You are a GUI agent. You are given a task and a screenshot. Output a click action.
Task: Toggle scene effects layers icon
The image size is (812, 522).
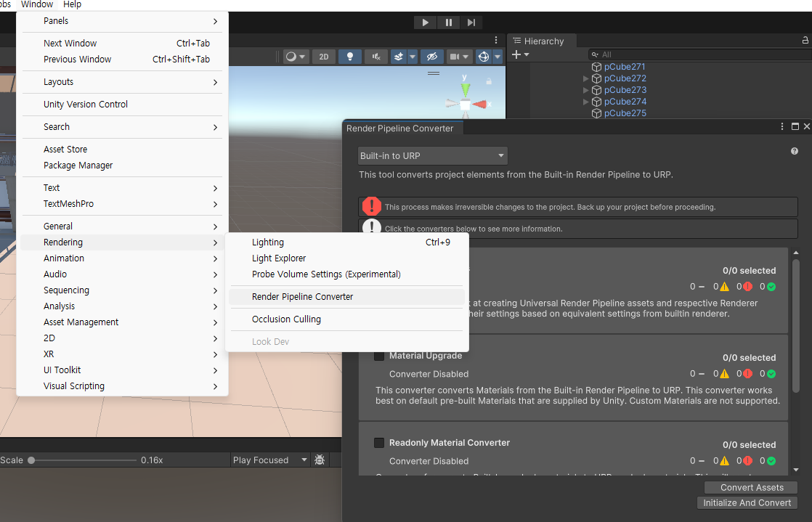click(399, 57)
